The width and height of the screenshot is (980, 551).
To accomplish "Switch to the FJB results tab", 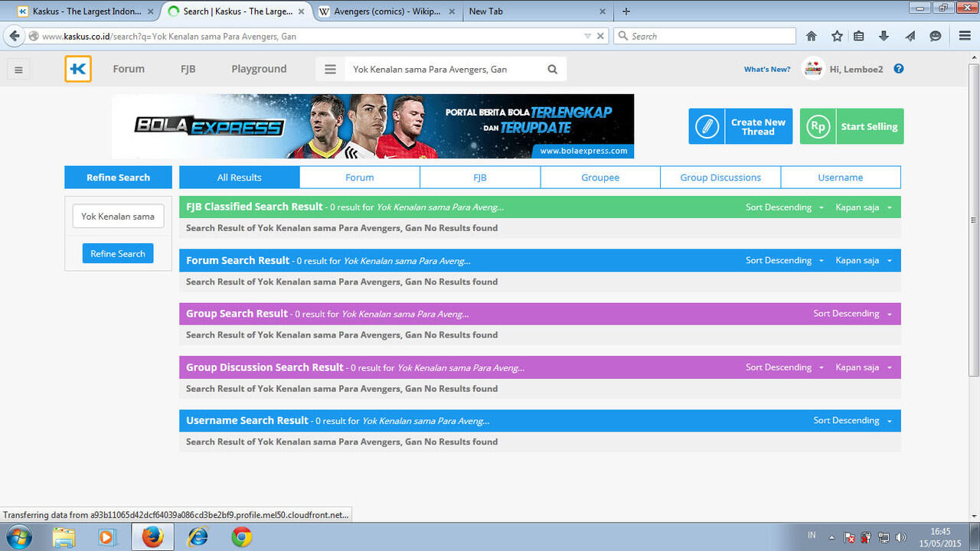I will coord(480,178).
